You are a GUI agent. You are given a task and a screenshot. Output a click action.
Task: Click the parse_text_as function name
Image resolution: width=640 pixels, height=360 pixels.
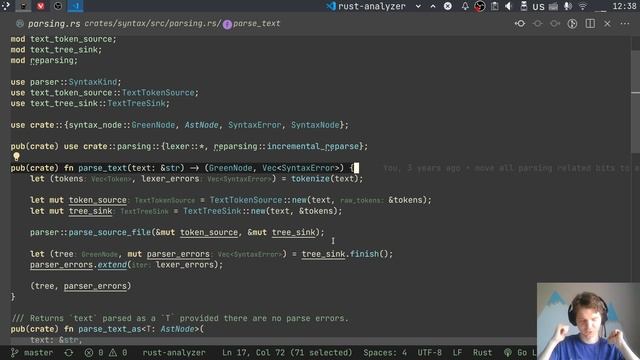pyautogui.click(x=109, y=329)
